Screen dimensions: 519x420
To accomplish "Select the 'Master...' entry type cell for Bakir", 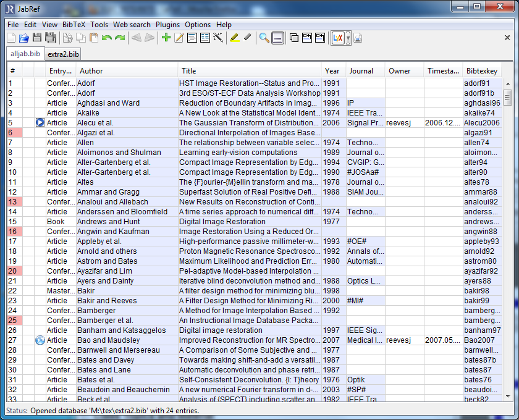I will point(61,291).
